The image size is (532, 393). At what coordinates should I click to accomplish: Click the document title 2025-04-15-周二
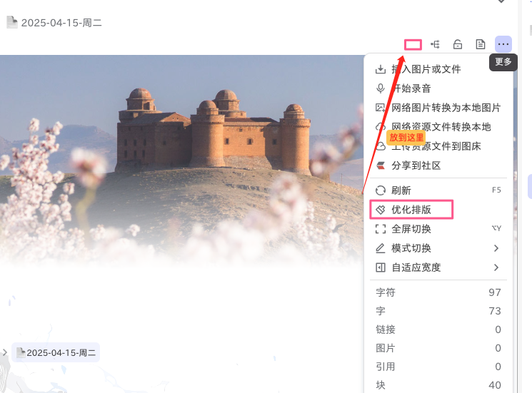(x=61, y=23)
